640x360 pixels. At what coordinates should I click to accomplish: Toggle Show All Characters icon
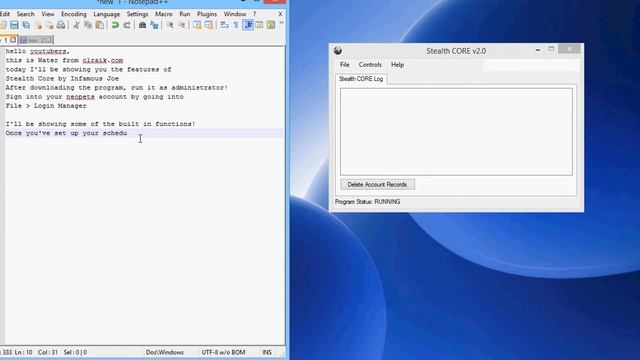(x=236, y=25)
